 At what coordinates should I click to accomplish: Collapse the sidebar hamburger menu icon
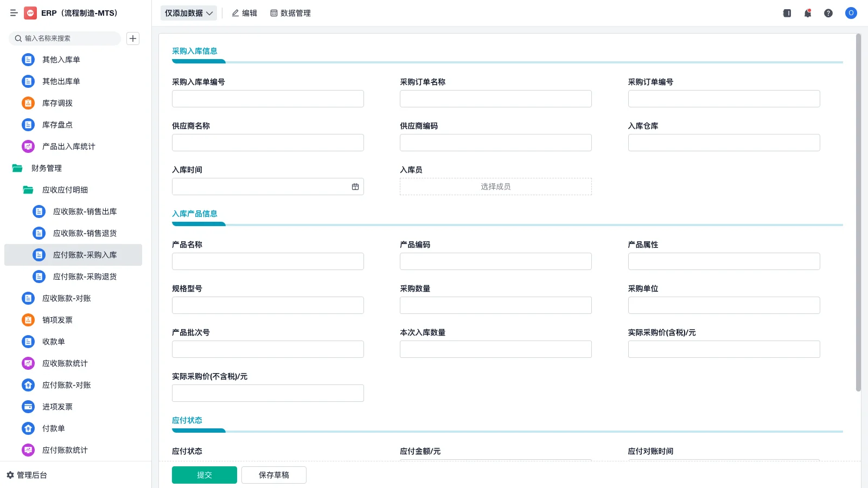point(14,13)
